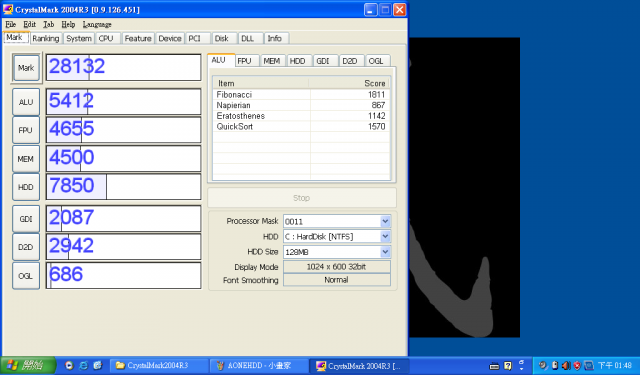Expand the HDD Size dropdown

(385, 252)
